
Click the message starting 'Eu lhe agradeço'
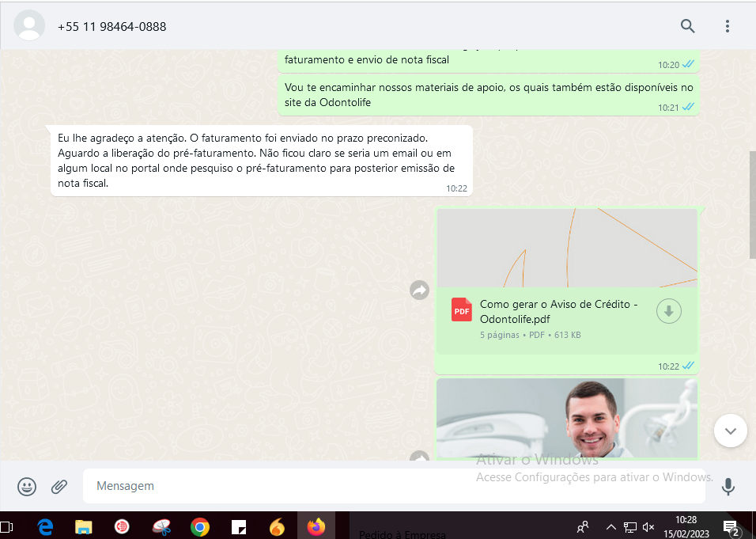click(x=261, y=161)
